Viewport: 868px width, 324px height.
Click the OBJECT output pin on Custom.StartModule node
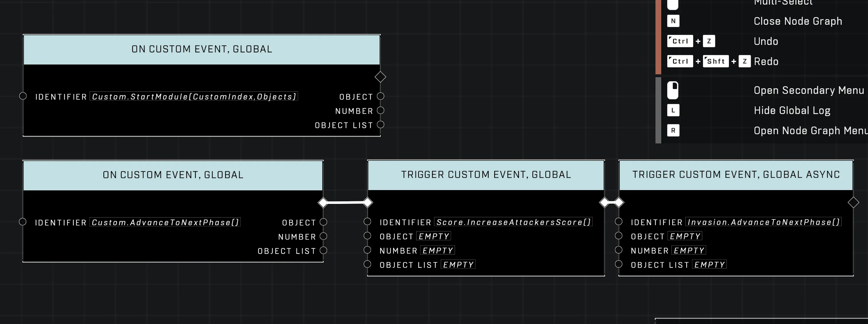pyautogui.click(x=380, y=96)
